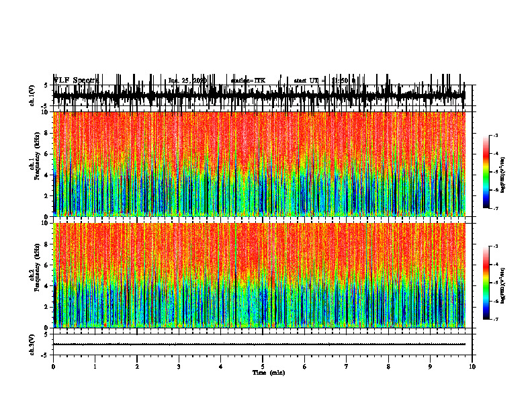532x411 pixels.
Task: Click the "9" label on the time axis
Action: point(430,367)
